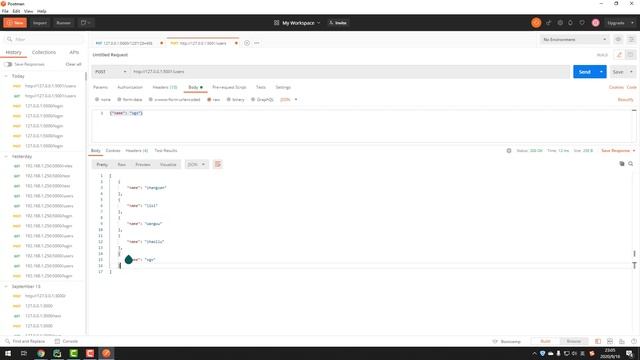
Task: Switch response view to Visualize
Action: (168, 164)
